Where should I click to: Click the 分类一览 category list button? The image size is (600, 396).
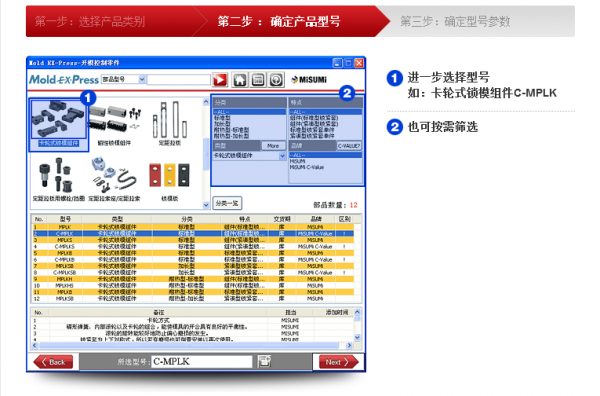coord(227,203)
